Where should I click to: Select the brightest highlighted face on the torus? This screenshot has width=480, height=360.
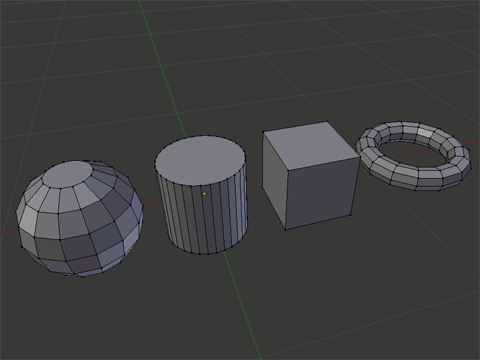pyautogui.click(x=424, y=133)
